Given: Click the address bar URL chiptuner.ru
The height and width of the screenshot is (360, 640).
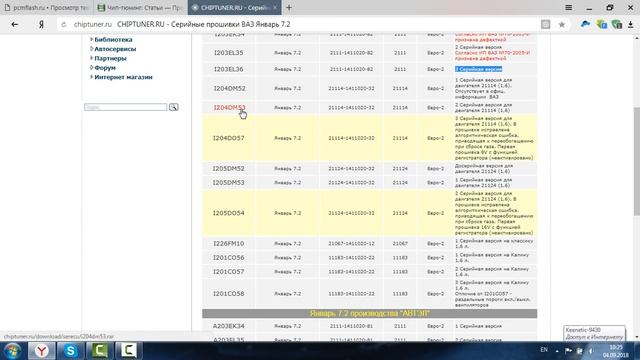Looking at the screenshot, I should click(x=92, y=24).
